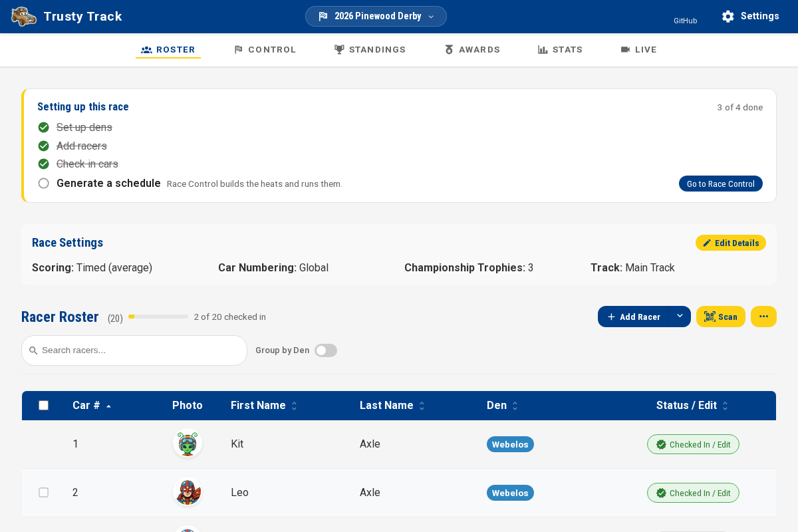Click the '3 of 4 done' text

740,108
